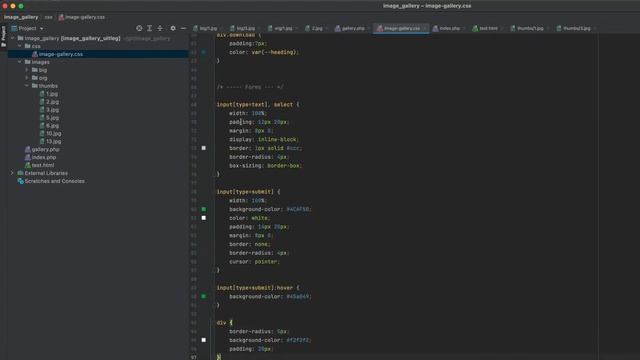Viewport: 640px width, 360px height.
Task: Open Project panel settings gear
Action: [173, 28]
